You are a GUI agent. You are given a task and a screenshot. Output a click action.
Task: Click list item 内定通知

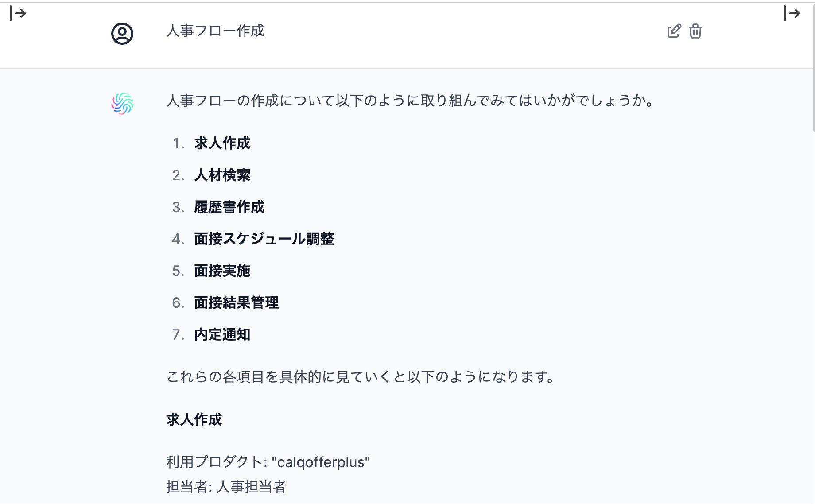(222, 335)
